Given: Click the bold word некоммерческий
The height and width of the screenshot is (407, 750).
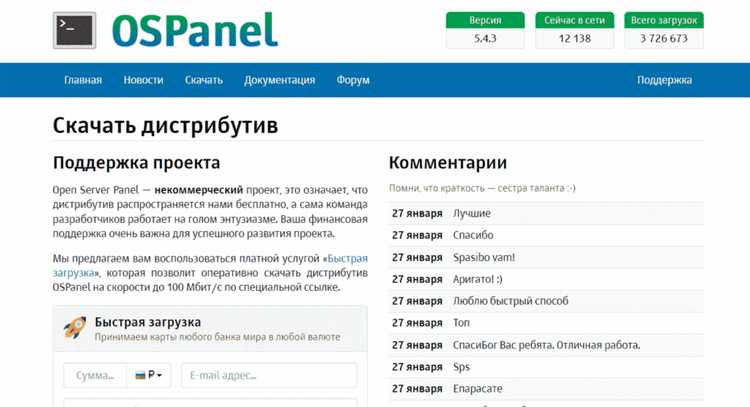Looking at the screenshot, I should click(x=199, y=190).
